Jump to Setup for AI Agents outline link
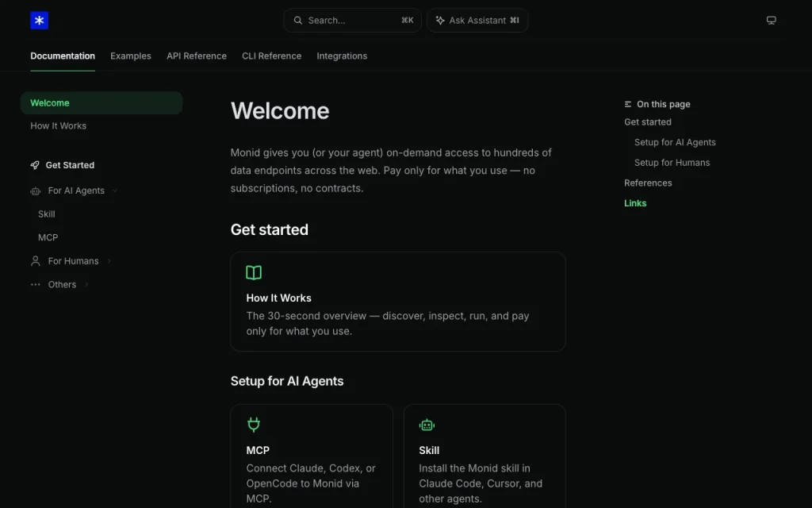Screen dimensions: 812x508 pyautogui.click(x=675, y=142)
